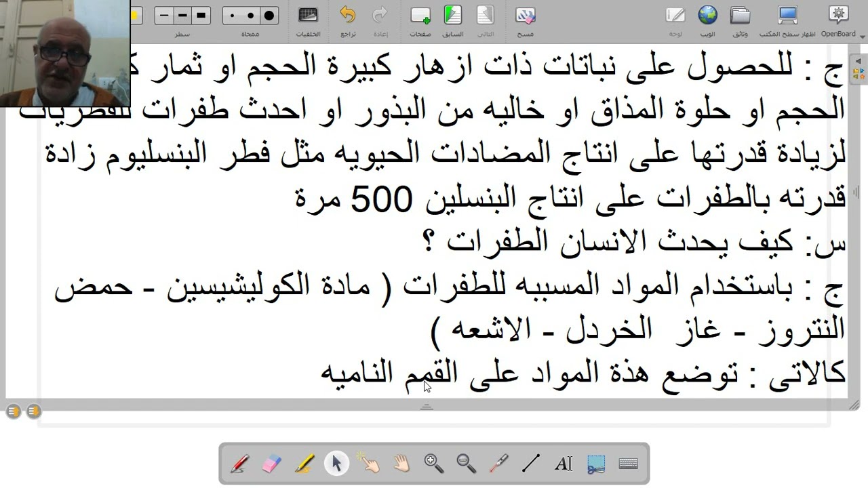Choose the Text (AI) tool
This screenshot has width=868, height=488.
564,464
